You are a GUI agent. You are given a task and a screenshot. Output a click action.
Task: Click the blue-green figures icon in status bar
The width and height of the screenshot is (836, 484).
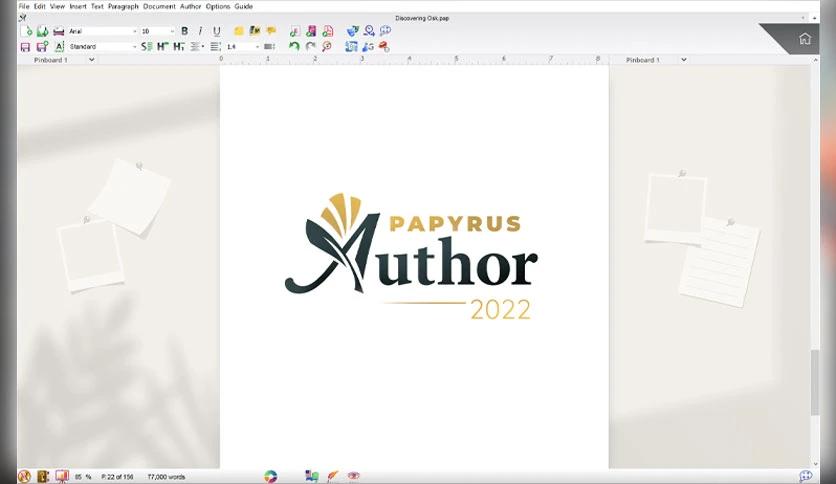312,476
